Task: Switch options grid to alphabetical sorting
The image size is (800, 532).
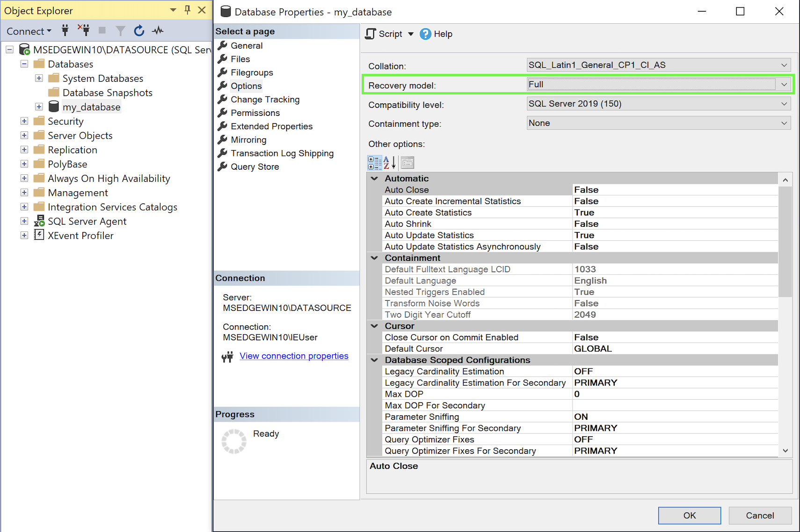Action: pos(389,162)
